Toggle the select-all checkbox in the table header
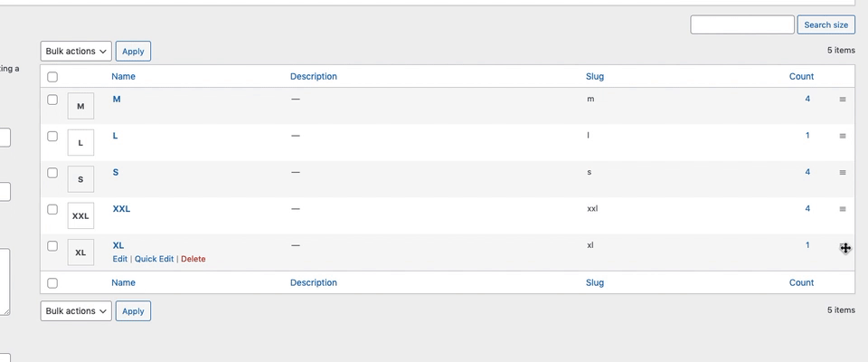The width and height of the screenshot is (868, 362). [x=52, y=77]
